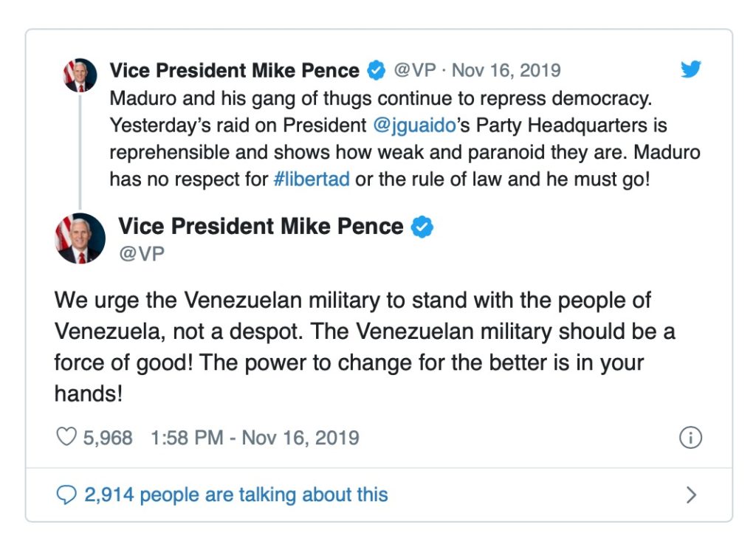Open the "1:58 PM - Nov 16, 2019" timestamp
Viewport: 756px width, 536px height.
point(255,438)
